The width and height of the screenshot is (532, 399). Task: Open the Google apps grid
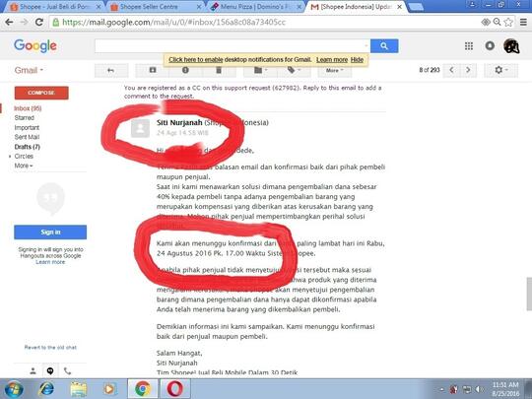pyautogui.click(x=469, y=45)
